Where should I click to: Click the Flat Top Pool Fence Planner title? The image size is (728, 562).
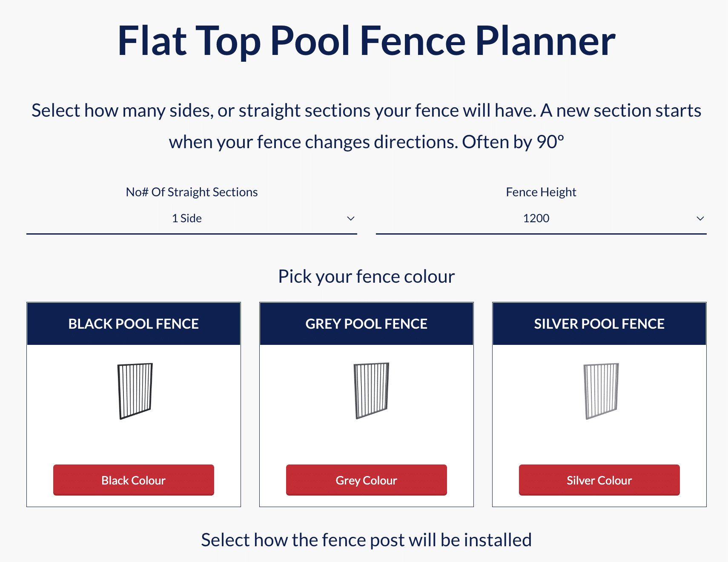367,41
